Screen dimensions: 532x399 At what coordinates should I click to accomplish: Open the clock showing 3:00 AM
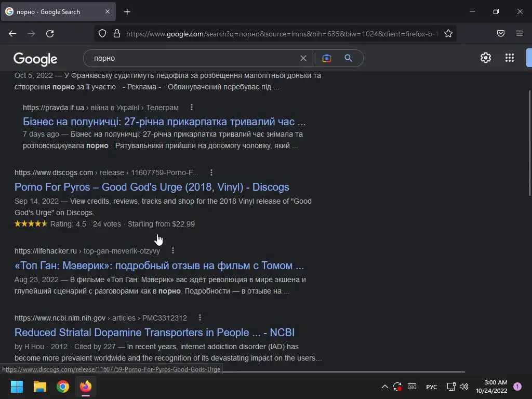point(491,387)
